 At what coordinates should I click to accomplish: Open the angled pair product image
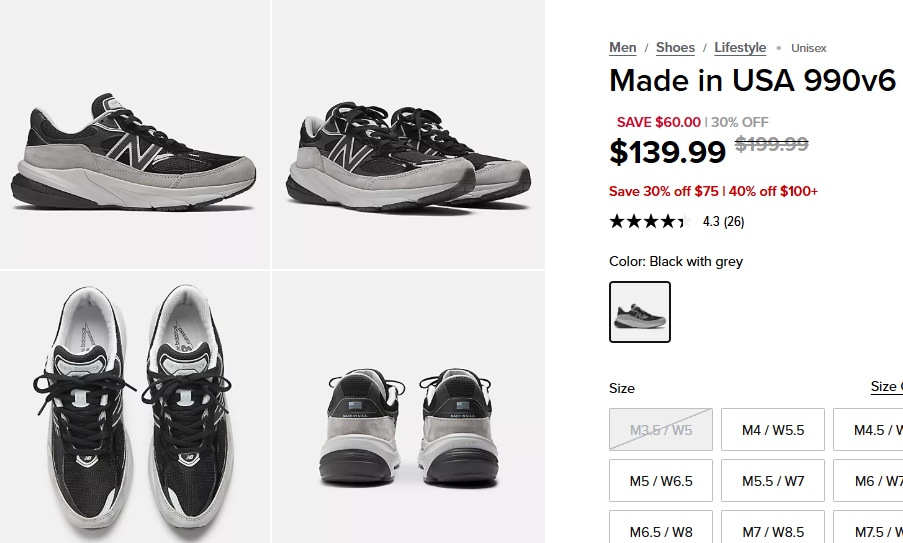click(408, 134)
